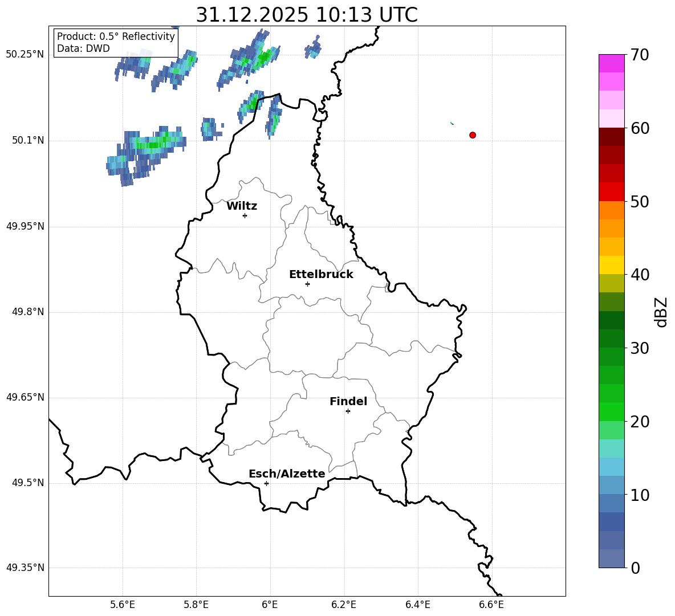Screen dimensions: 675x616
Task: Click the 49.95°N latitude label
Action: tap(25, 226)
